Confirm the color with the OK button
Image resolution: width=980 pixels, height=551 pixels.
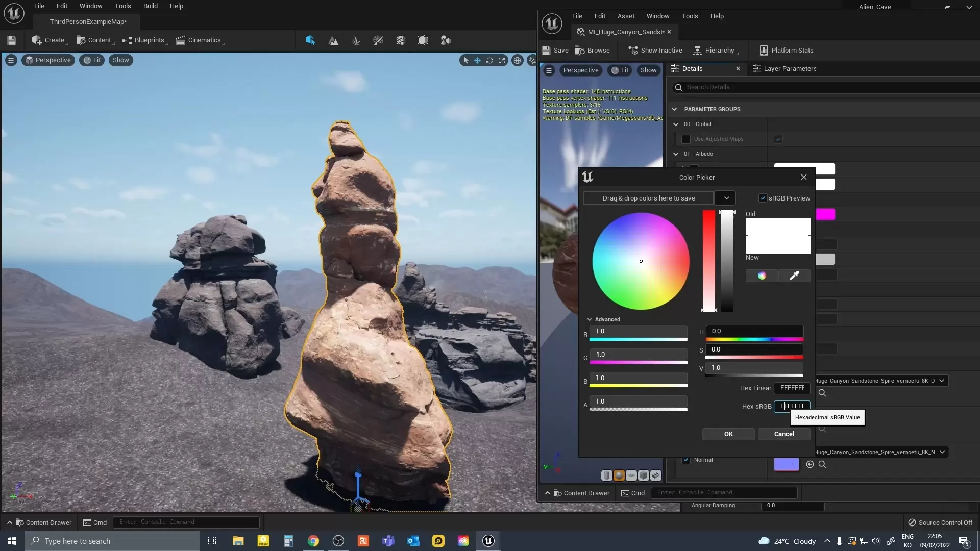pyautogui.click(x=728, y=434)
